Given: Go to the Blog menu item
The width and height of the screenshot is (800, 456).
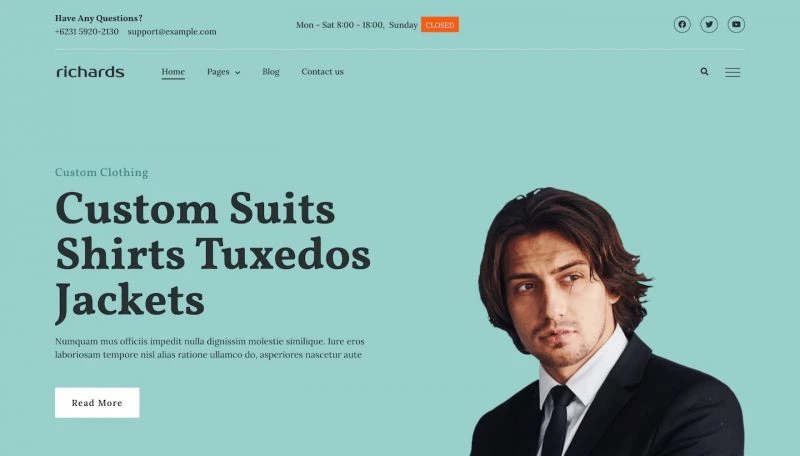Looking at the screenshot, I should pyautogui.click(x=271, y=72).
